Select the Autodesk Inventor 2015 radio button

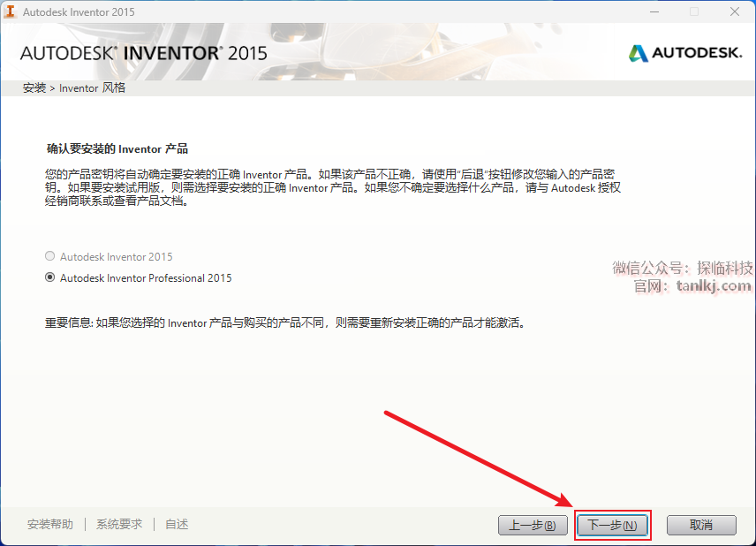tap(49, 256)
